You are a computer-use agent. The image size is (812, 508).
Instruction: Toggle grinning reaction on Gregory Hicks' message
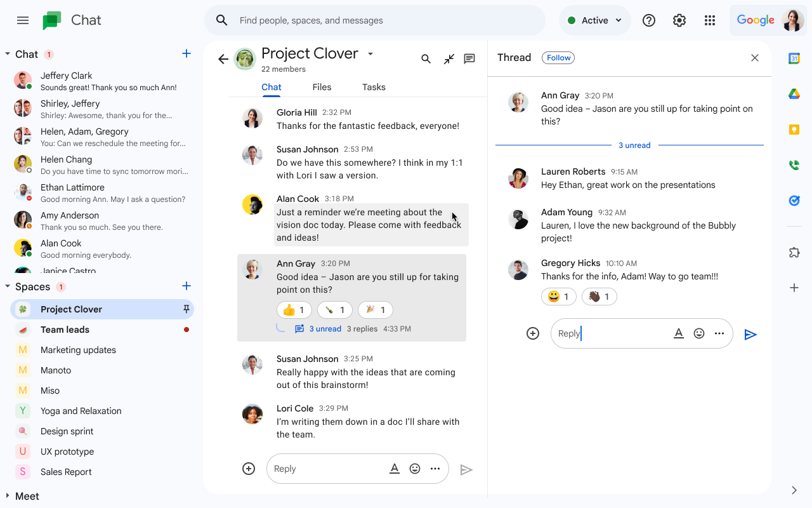tap(559, 297)
